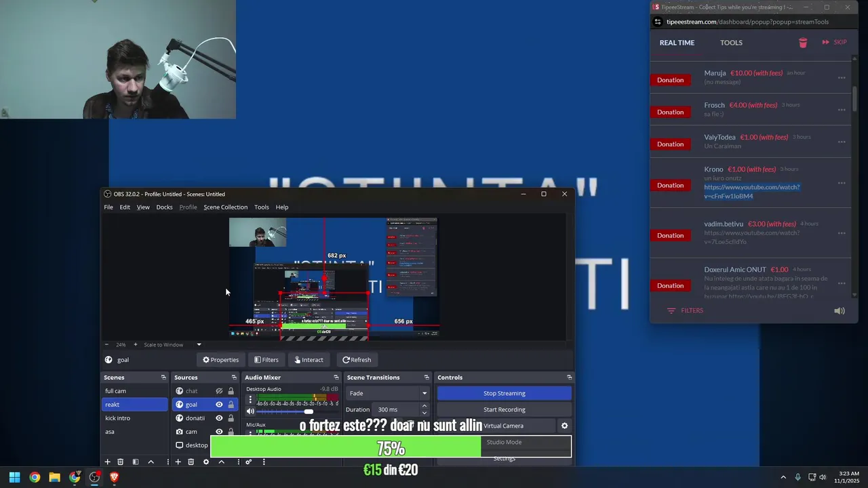Click trash icon in TipeeeStream window
Screen dimensions: 868x488
803,43
